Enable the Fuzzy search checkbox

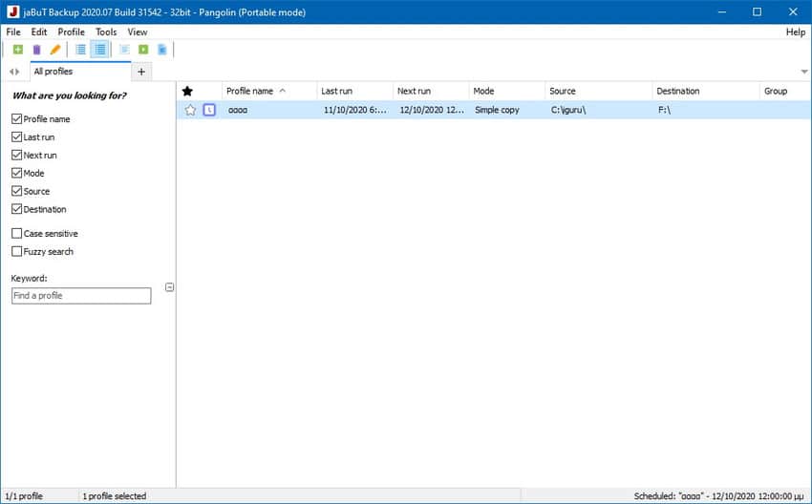pyautogui.click(x=16, y=251)
